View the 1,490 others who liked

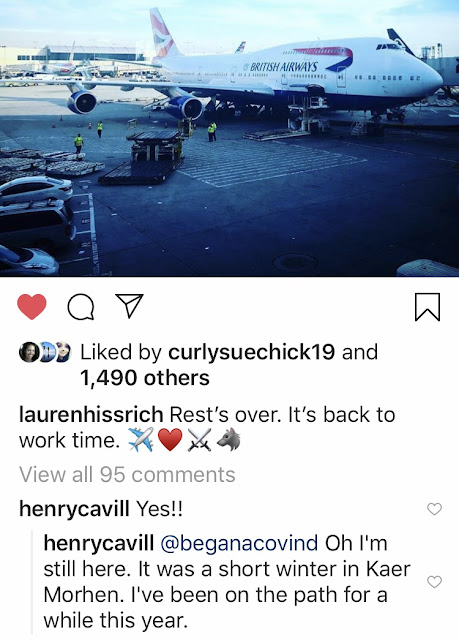pos(144,378)
